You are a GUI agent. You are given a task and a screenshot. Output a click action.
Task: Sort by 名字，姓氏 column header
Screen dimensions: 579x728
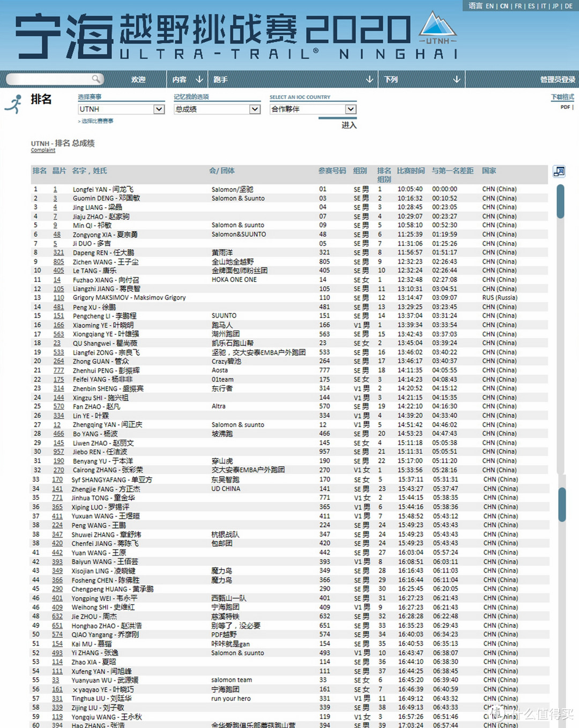coord(90,171)
